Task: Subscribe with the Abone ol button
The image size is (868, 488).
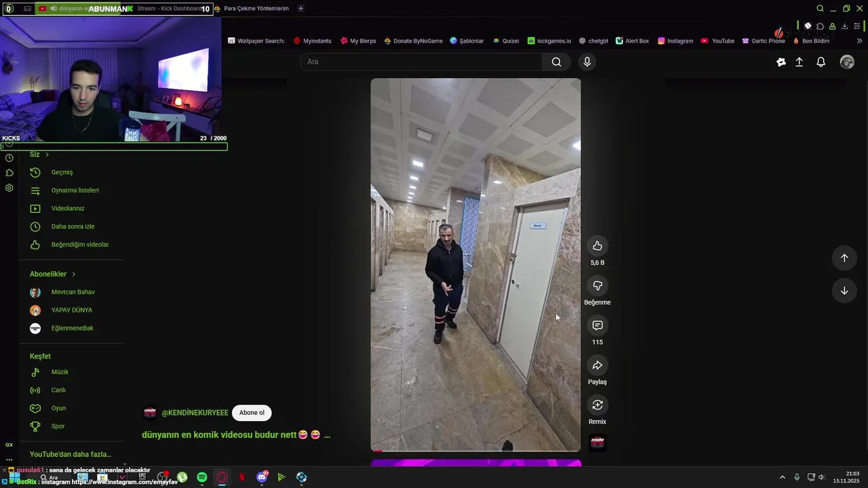Action: point(252,413)
